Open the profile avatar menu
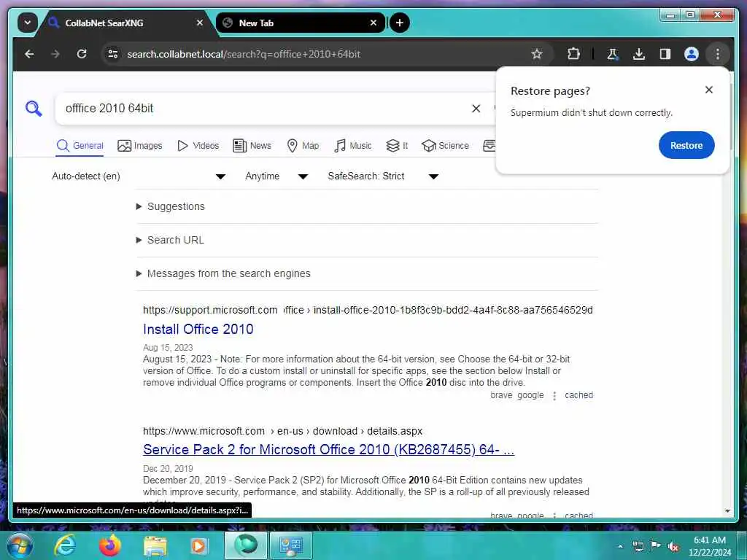747x560 pixels. 692,54
